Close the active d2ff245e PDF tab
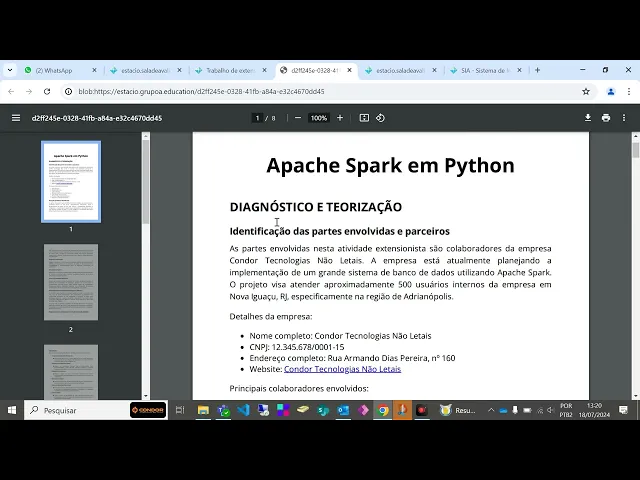 click(349, 70)
